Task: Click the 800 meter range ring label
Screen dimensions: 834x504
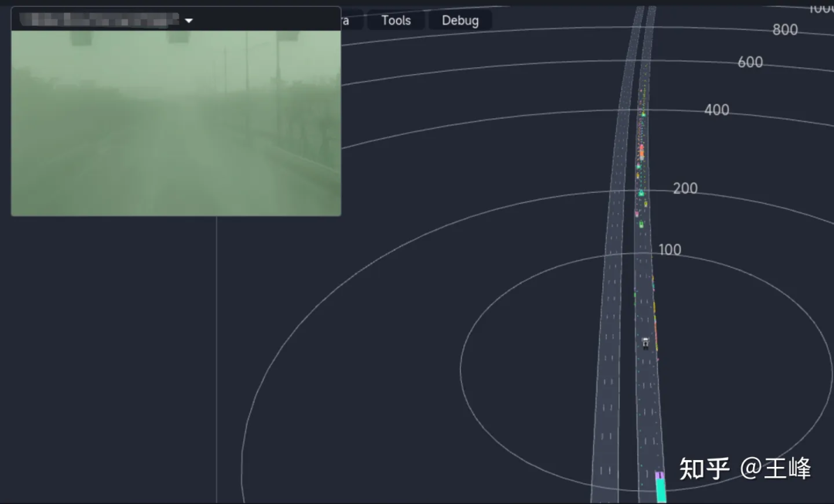Action: coord(784,30)
